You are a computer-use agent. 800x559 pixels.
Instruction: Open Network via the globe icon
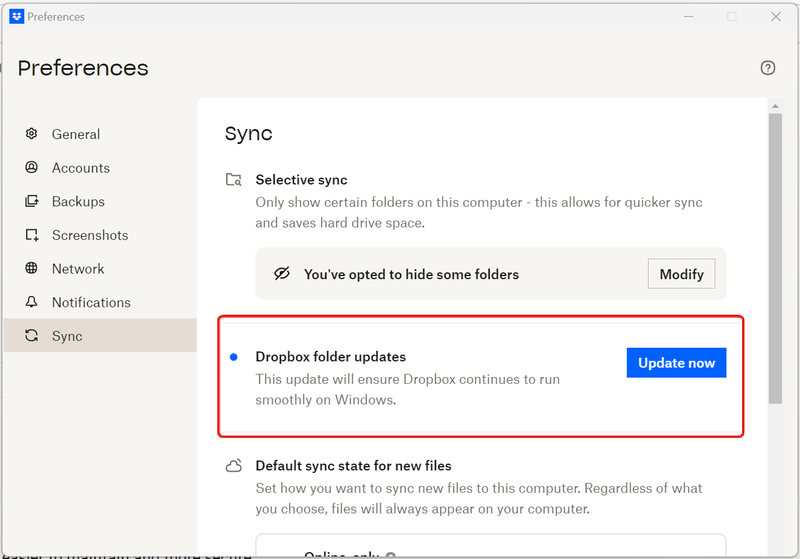point(32,269)
